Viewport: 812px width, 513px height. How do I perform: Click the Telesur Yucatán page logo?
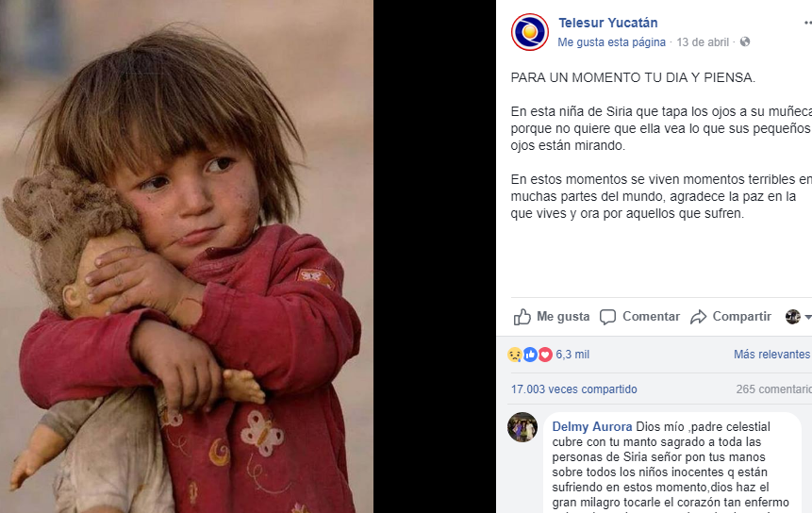pos(529,32)
